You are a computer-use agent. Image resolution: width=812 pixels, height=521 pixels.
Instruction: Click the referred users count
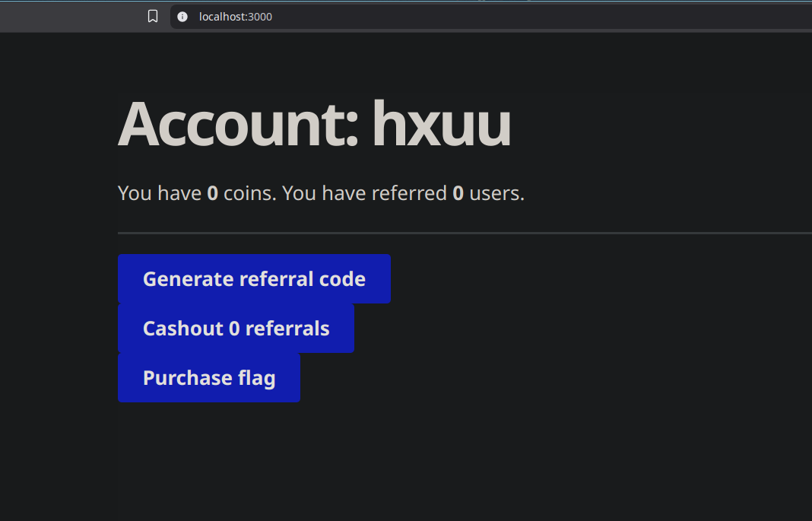pos(458,192)
